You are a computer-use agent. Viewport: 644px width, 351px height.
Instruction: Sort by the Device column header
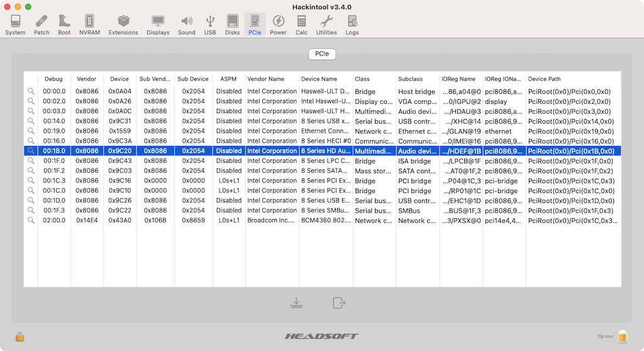point(119,79)
